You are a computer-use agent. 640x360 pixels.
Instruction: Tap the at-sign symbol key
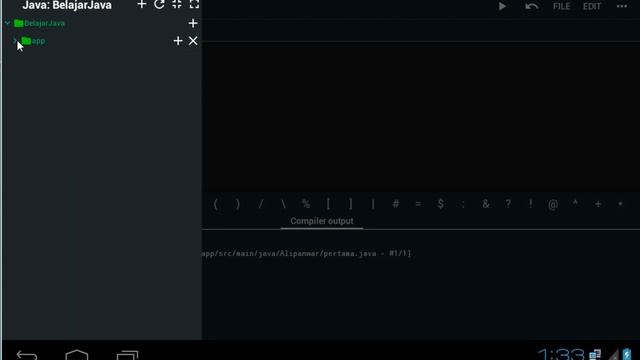tap(553, 204)
